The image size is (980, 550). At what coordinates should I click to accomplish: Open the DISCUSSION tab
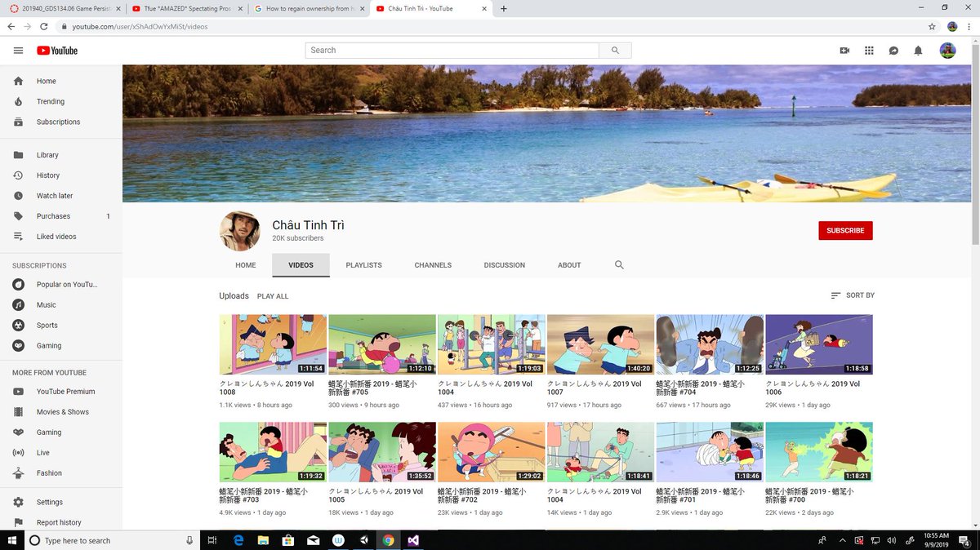(505, 265)
